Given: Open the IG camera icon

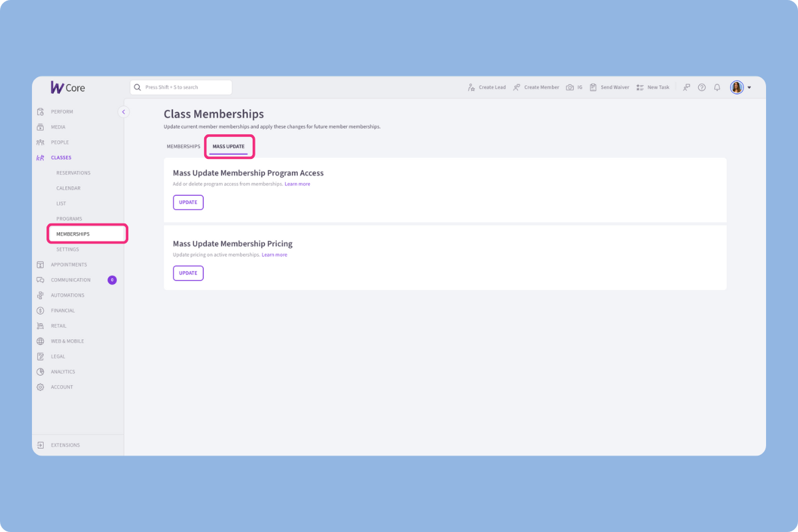Looking at the screenshot, I should click(x=570, y=87).
